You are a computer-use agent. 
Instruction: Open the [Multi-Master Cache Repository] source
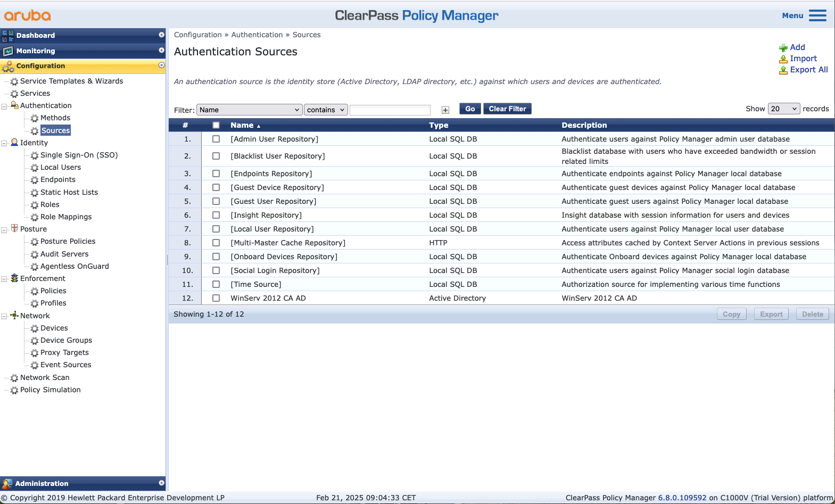tap(288, 243)
